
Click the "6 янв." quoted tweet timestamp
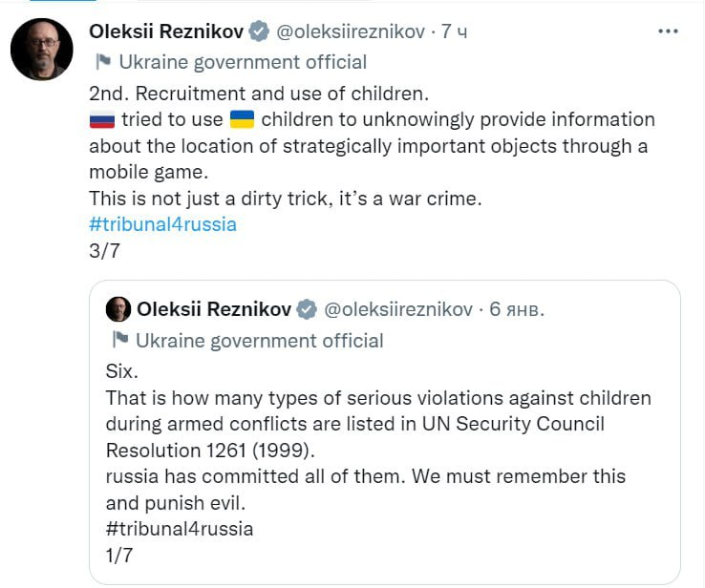(517, 309)
